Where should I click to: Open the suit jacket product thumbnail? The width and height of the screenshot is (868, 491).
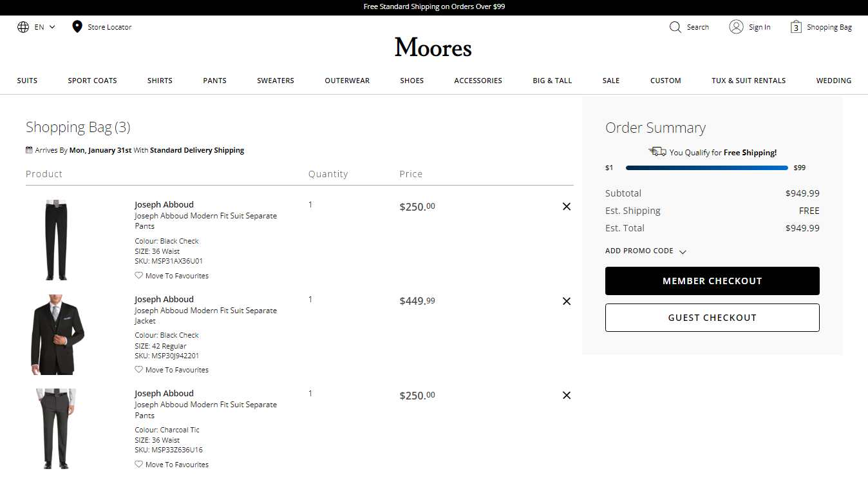pos(57,335)
